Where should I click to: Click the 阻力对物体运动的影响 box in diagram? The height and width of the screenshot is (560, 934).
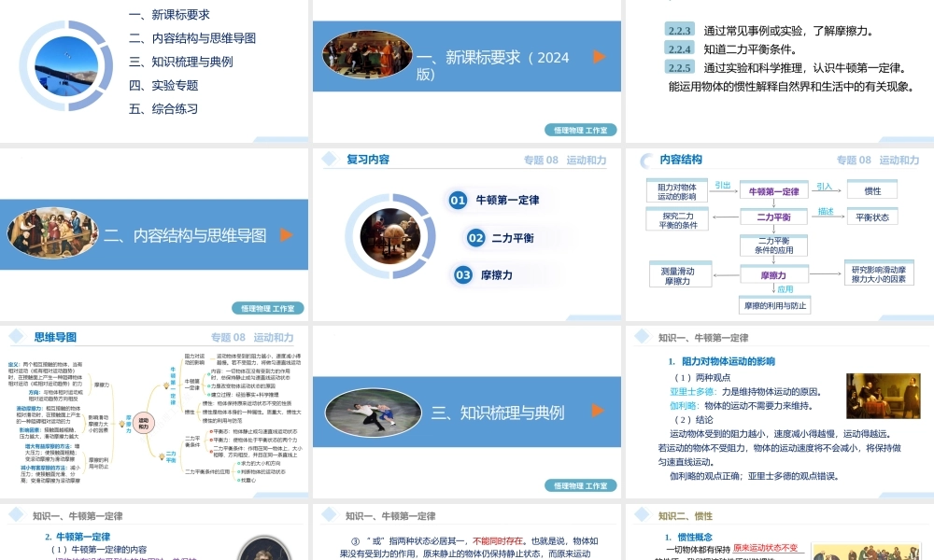click(677, 191)
